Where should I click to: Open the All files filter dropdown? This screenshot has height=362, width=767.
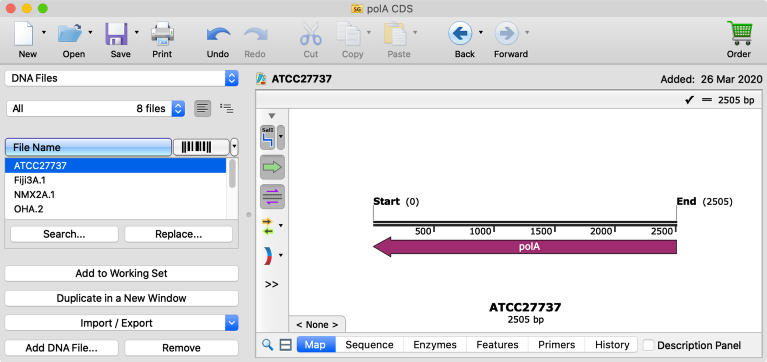pyautogui.click(x=96, y=109)
